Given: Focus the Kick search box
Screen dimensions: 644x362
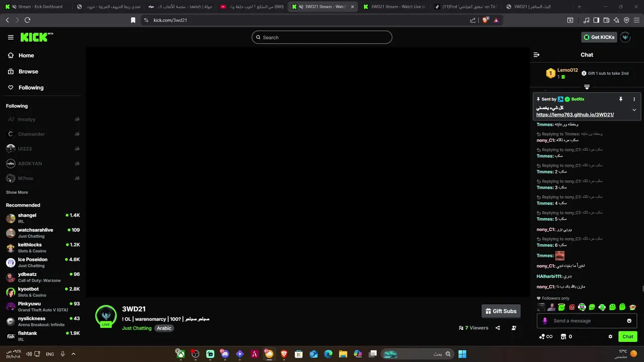Looking at the screenshot, I should tap(322, 37).
